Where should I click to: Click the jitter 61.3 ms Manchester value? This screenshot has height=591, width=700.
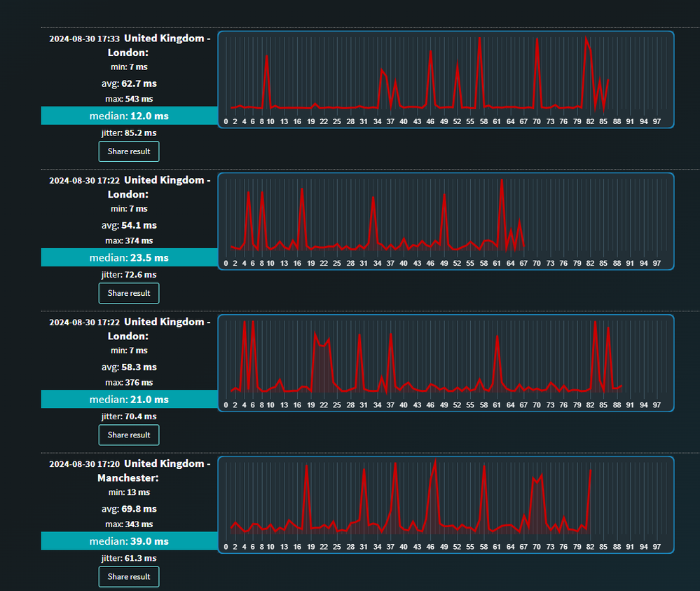pos(128,557)
